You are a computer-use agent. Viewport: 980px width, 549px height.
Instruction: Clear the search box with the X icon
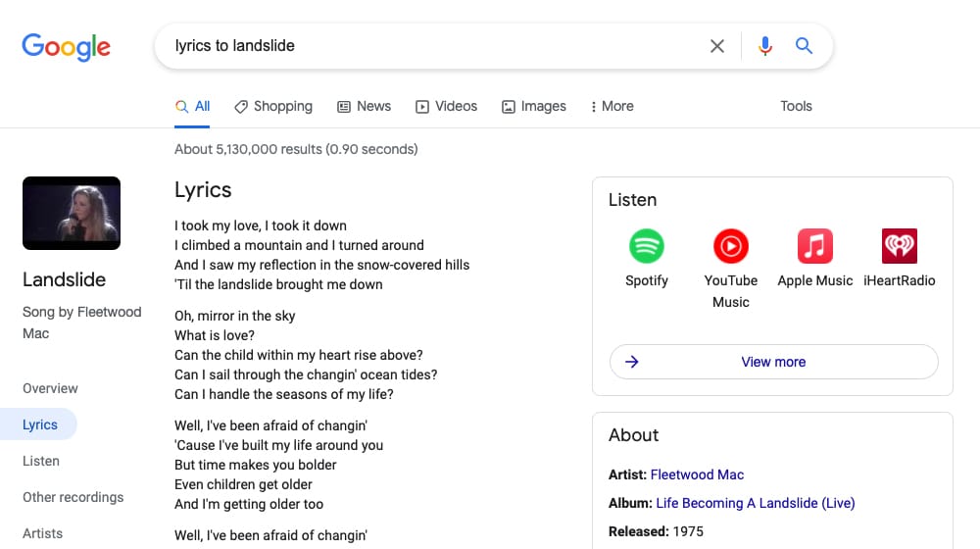717,46
